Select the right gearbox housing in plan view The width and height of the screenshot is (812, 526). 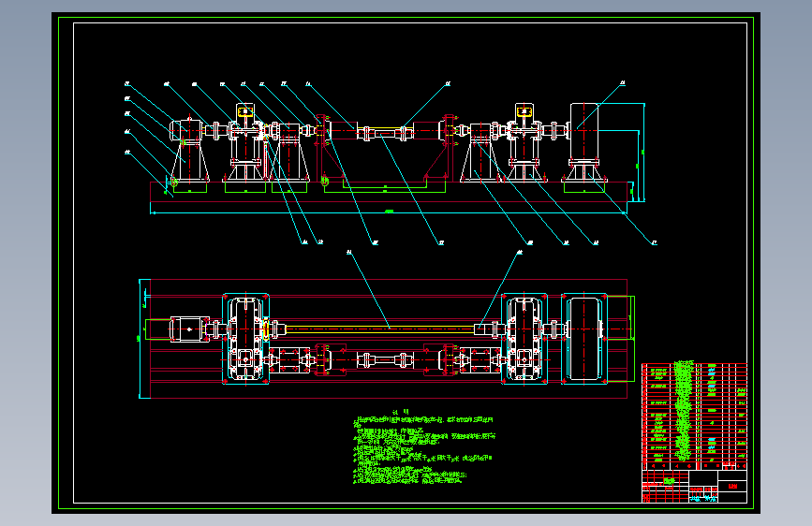point(524,339)
